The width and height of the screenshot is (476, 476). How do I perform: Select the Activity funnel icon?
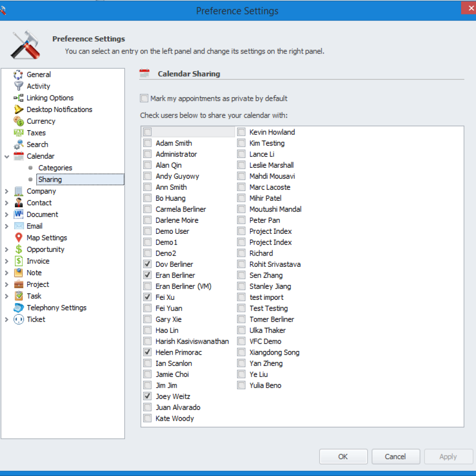(19, 86)
